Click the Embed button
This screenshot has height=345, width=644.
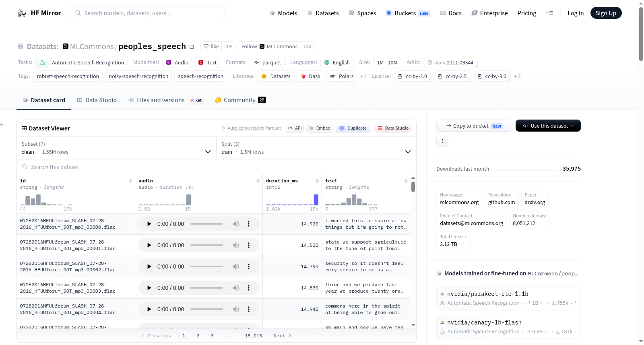point(320,128)
